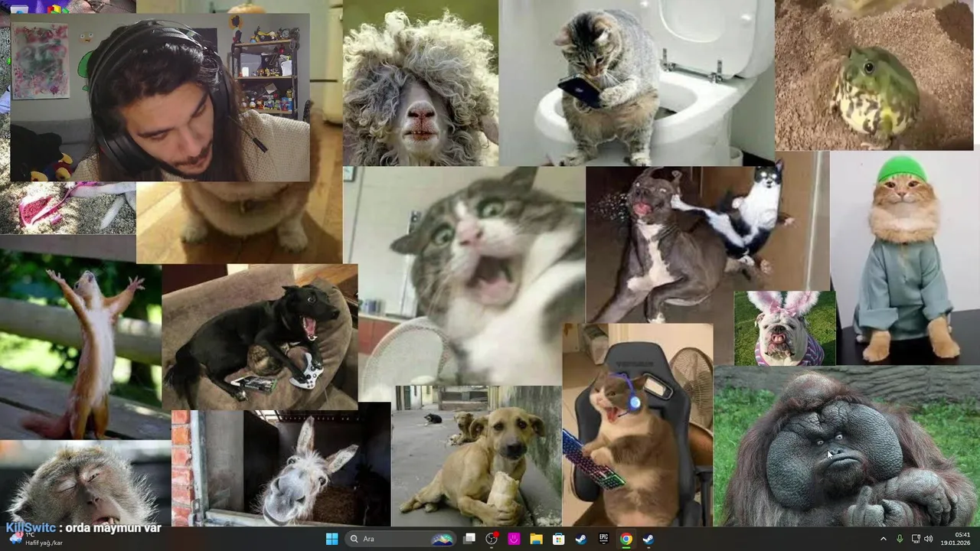
Task: Launch Epic Games Launcher from taskbar
Action: click(x=603, y=539)
